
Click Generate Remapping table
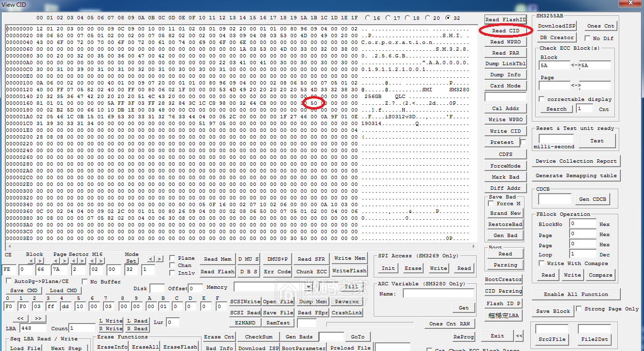[x=576, y=175]
